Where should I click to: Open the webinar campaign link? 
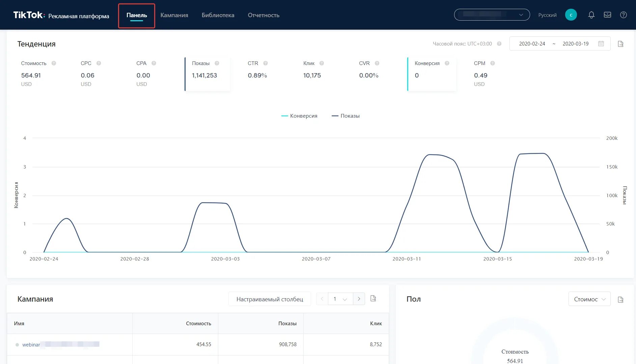(x=61, y=344)
